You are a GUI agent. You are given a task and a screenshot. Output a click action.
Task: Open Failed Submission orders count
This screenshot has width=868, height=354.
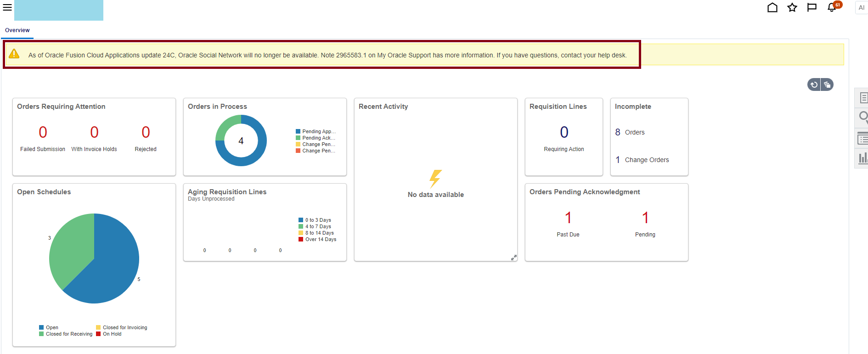tap(43, 132)
